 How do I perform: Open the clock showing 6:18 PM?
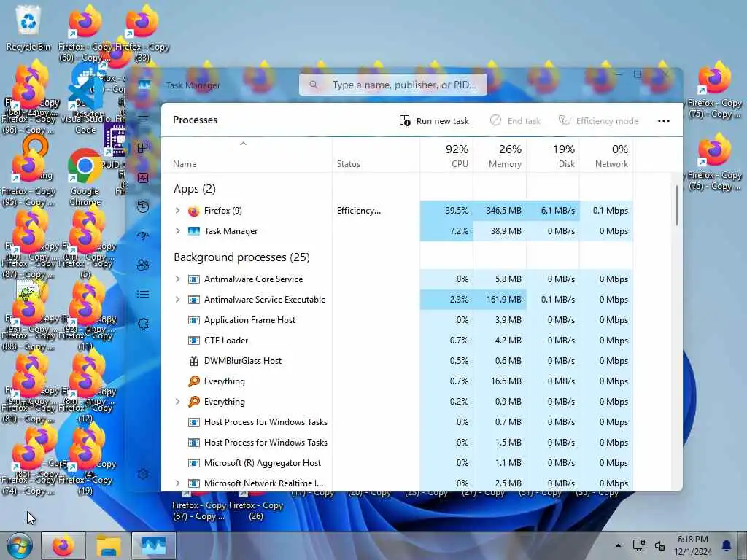coord(693,545)
